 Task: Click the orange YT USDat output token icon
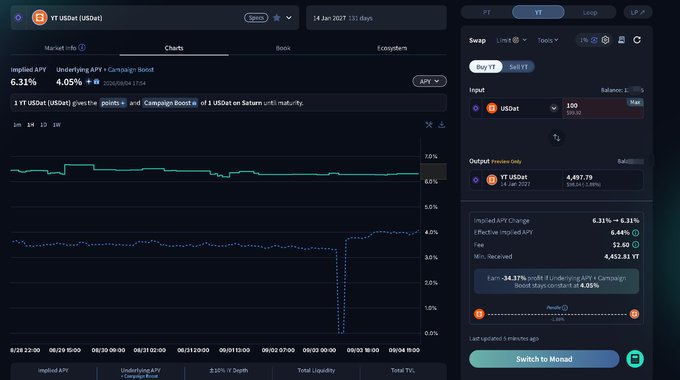[491, 180]
